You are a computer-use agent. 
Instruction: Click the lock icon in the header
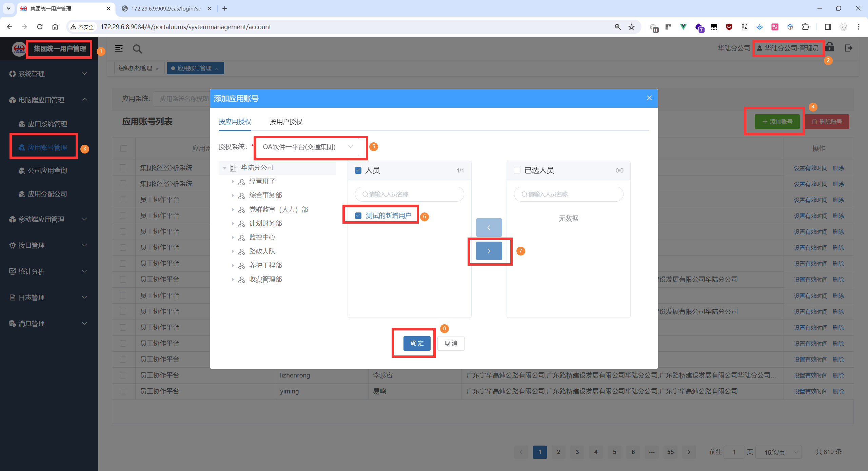tap(830, 47)
